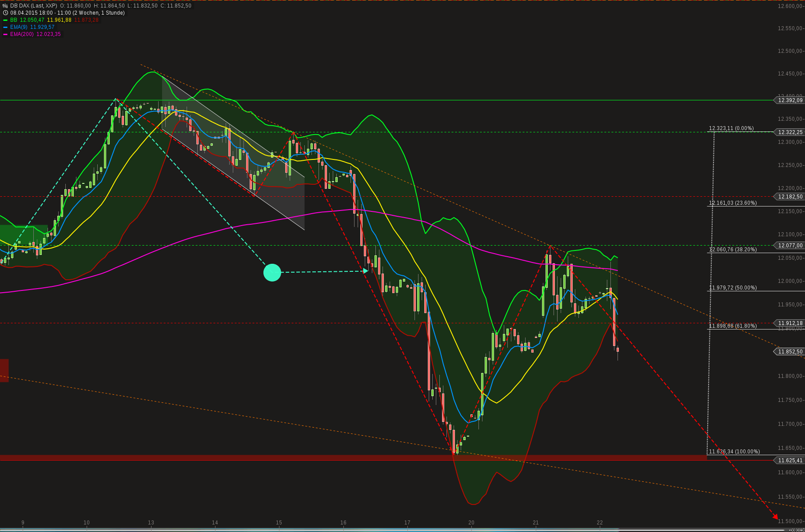Click the magenta EMA(200) legend color marker
The image size is (805, 532).
click(5, 34)
